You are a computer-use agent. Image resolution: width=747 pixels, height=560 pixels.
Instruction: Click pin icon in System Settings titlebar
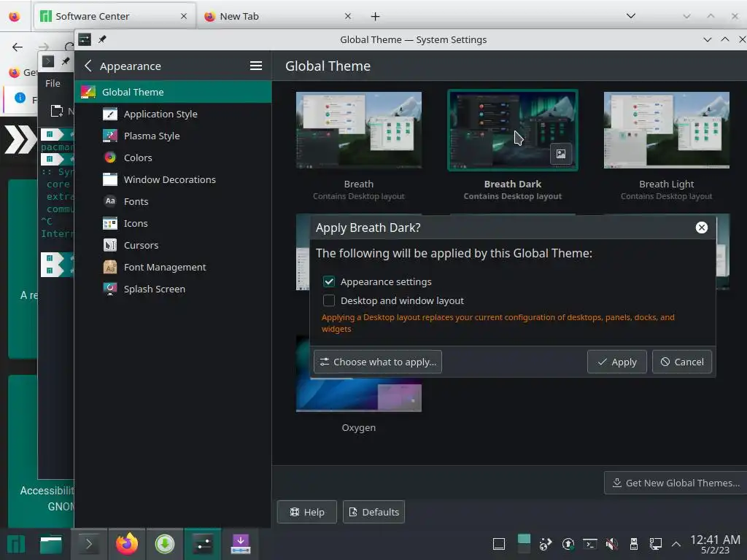tap(102, 39)
